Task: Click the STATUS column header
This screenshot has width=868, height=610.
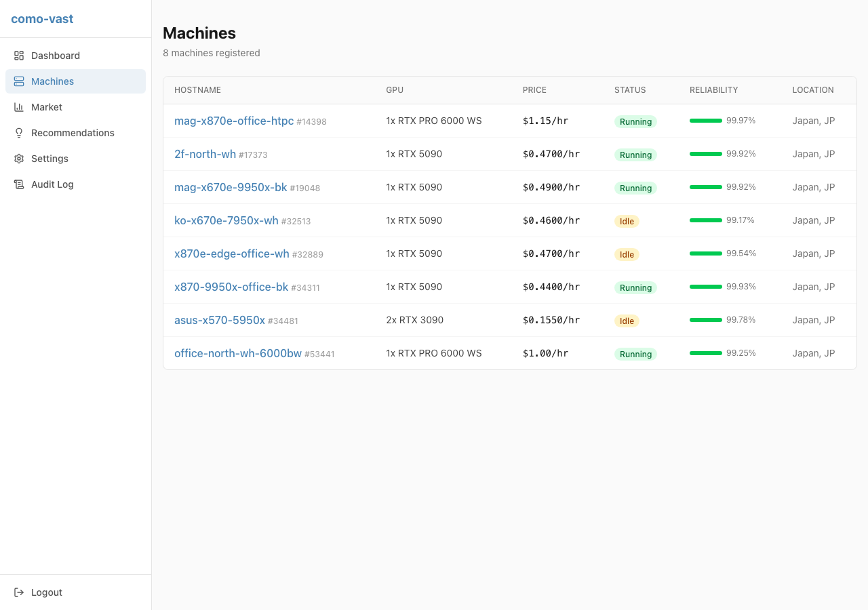Action: tap(630, 90)
